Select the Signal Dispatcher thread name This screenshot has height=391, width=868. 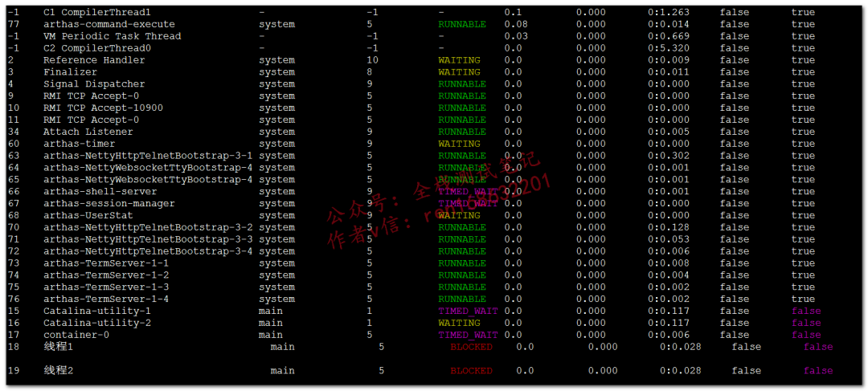click(94, 84)
